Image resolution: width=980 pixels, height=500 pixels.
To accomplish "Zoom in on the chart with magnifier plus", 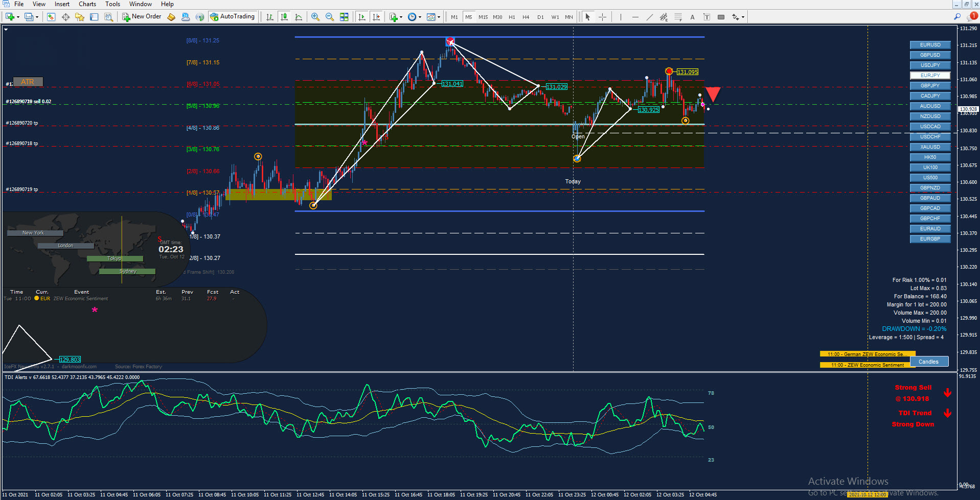I will coord(315,17).
